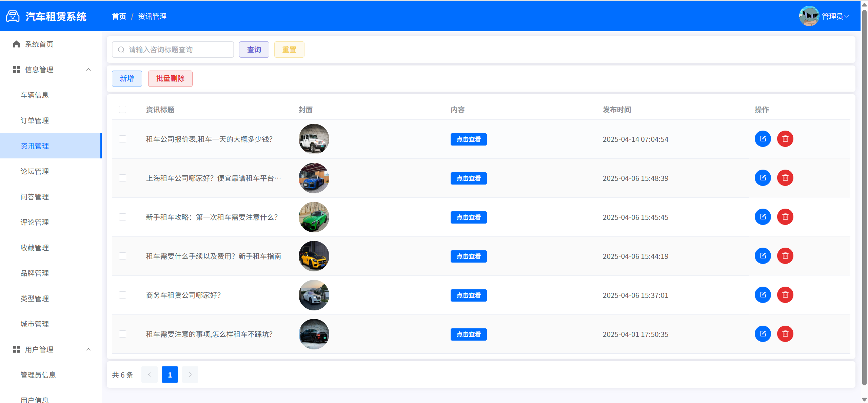868x403 pixels.
Task: Click the car rental system logo icon
Action: (x=13, y=16)
